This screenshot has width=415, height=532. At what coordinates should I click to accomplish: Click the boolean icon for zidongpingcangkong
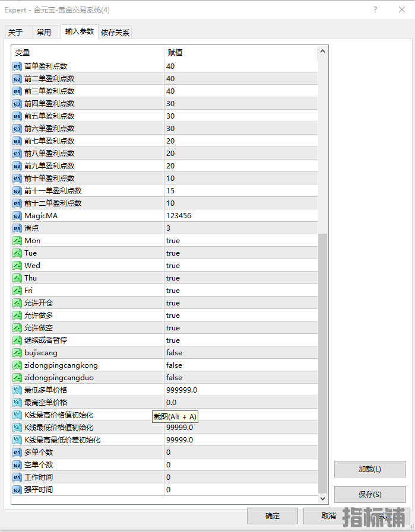(x=17, y=365)
